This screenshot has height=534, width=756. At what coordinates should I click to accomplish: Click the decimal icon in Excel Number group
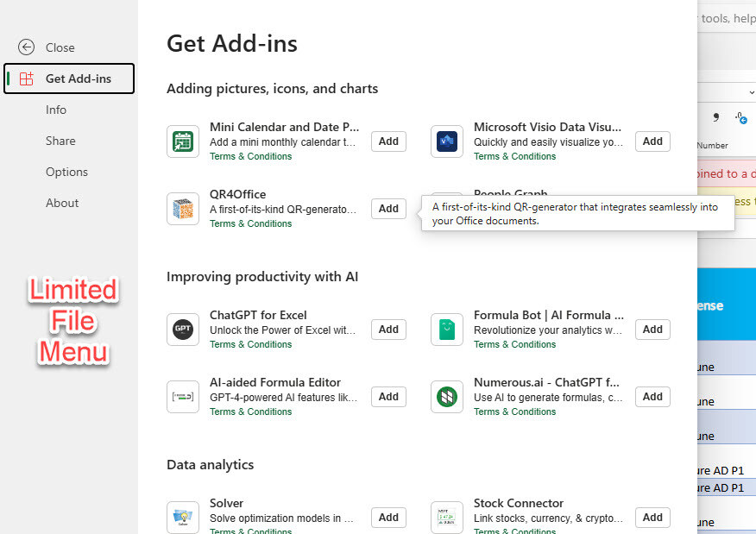click(x=741, y=117)
